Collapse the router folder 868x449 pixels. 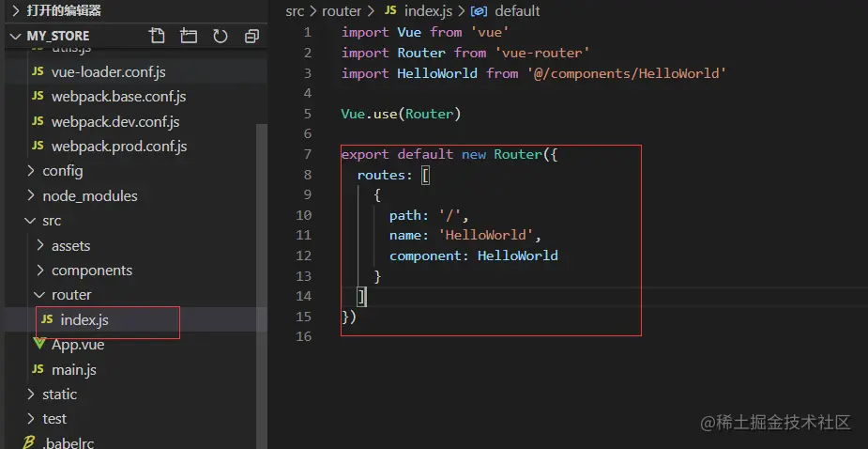pos(39,295)
